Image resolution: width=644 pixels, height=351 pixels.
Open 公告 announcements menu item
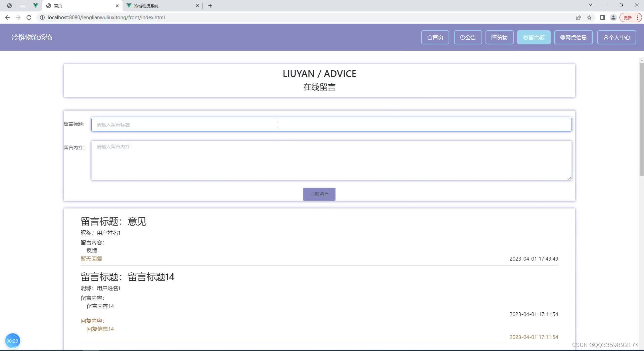[468, 37]
